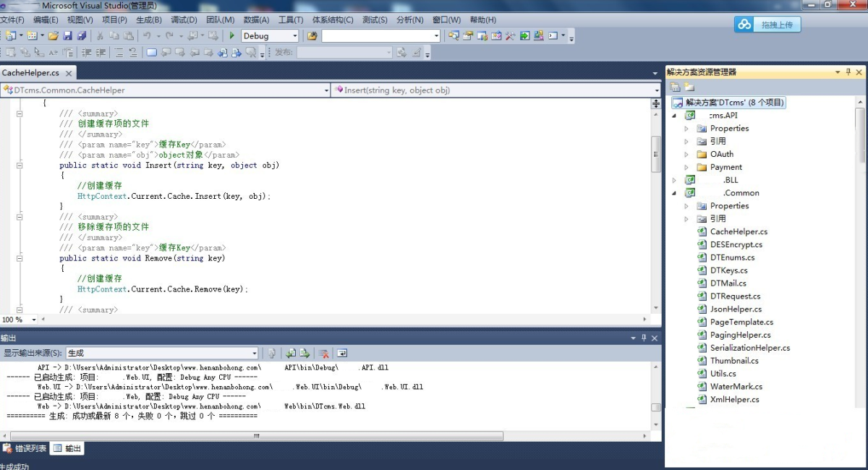The width and height of the screenshot is (868, 470).
Task: Uncomment the selected lines icon
Action: pyautogui.click(x=133, y=53)
